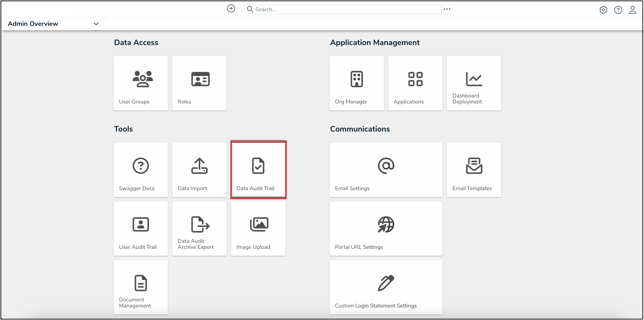The width and height of the screenshot is (644, 320).
Task: Open the Swagger Docs tile
Action: coord(140,170)
